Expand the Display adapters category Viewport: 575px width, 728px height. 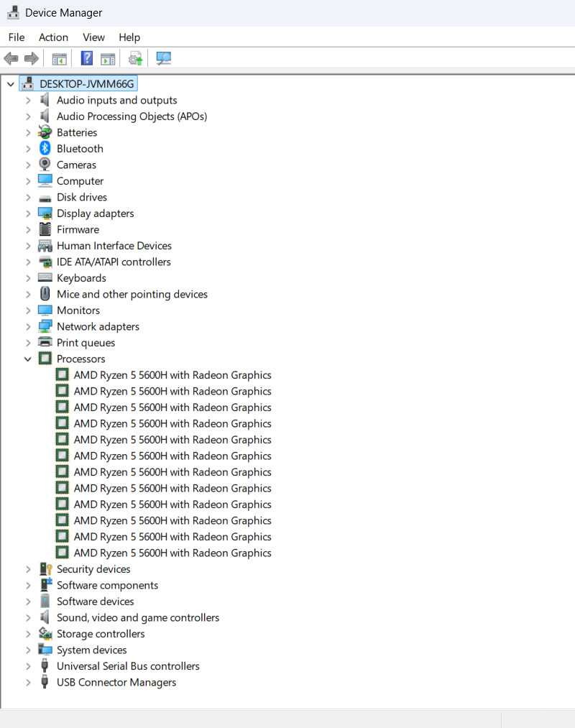(28, 213)
